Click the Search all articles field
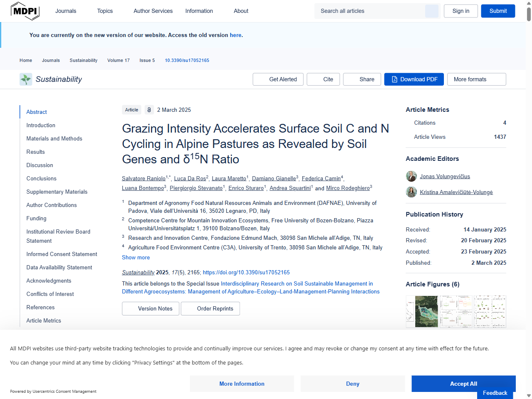Viewport: 532px width, 399px height. tap(370, 11)
